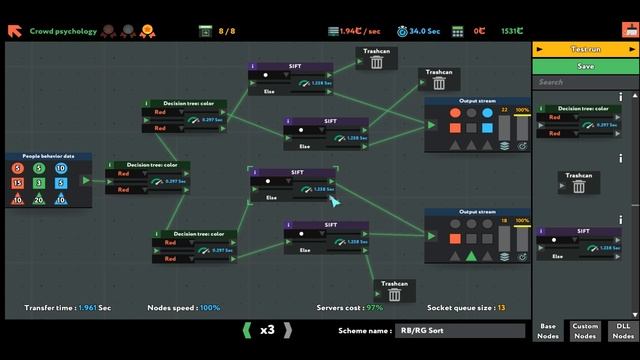Toggle gray middle square in Output stream showing 22
640x360 pixels.
click(x=471, y=128)
